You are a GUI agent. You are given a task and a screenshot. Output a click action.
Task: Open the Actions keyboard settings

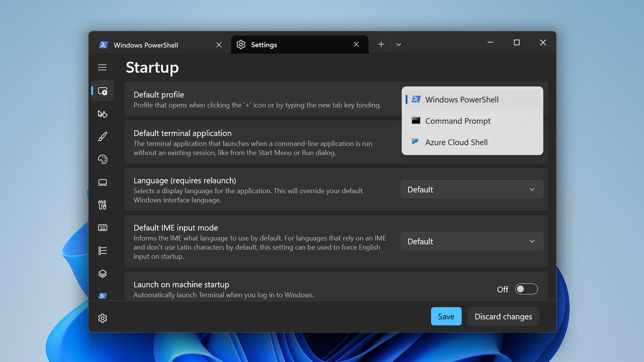[x=103, y=228]
